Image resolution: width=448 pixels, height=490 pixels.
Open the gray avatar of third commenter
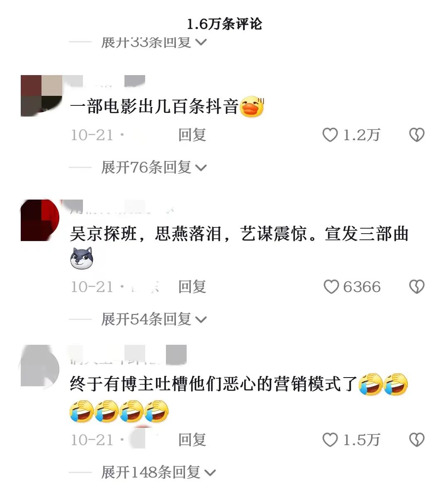40,366
